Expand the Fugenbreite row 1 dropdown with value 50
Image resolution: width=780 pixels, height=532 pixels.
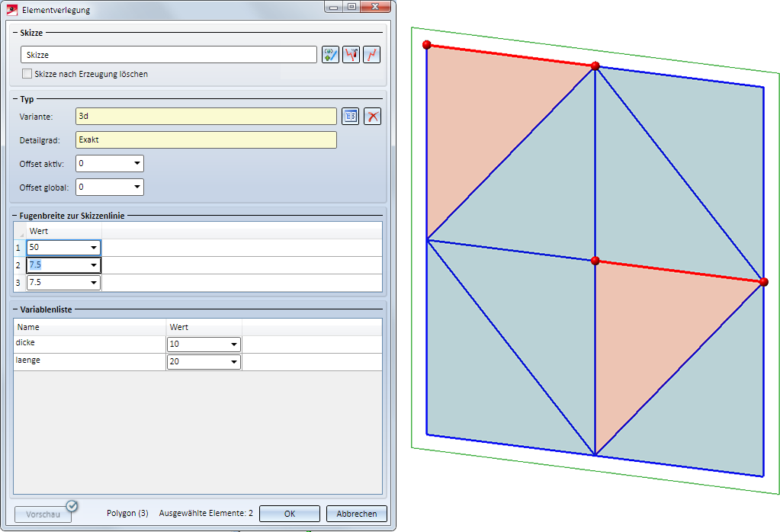tap(93, 248)
